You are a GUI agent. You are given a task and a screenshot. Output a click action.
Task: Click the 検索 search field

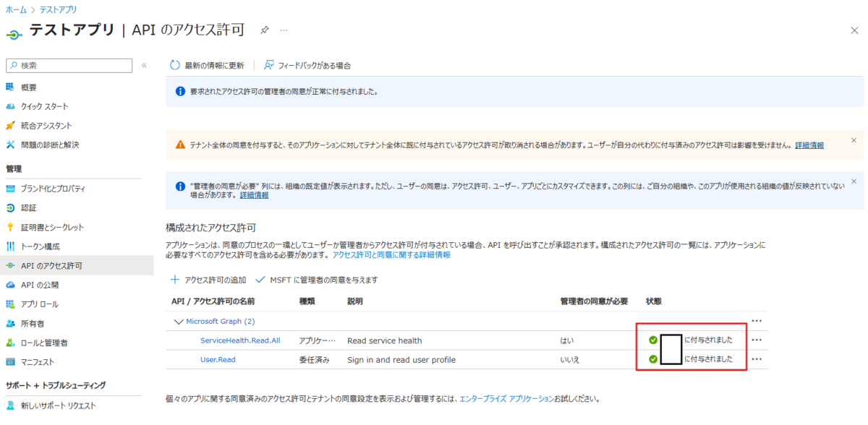point(69,65)
